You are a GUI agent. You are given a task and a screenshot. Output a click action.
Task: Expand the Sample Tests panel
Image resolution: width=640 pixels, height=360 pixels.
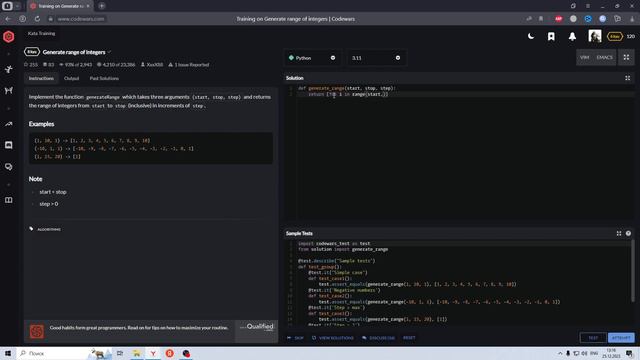tap(619, 233)
